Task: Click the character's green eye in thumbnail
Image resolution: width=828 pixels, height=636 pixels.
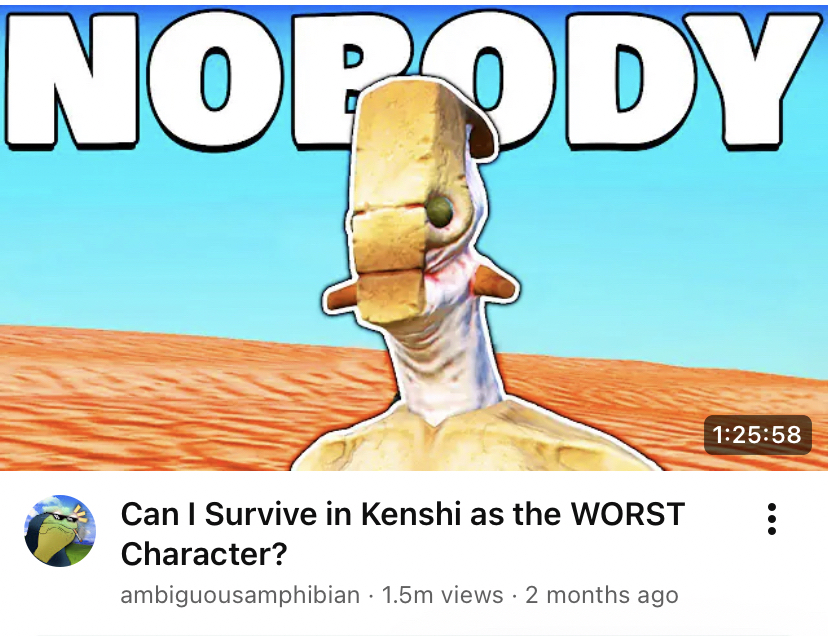Action: tap(440, 211)
